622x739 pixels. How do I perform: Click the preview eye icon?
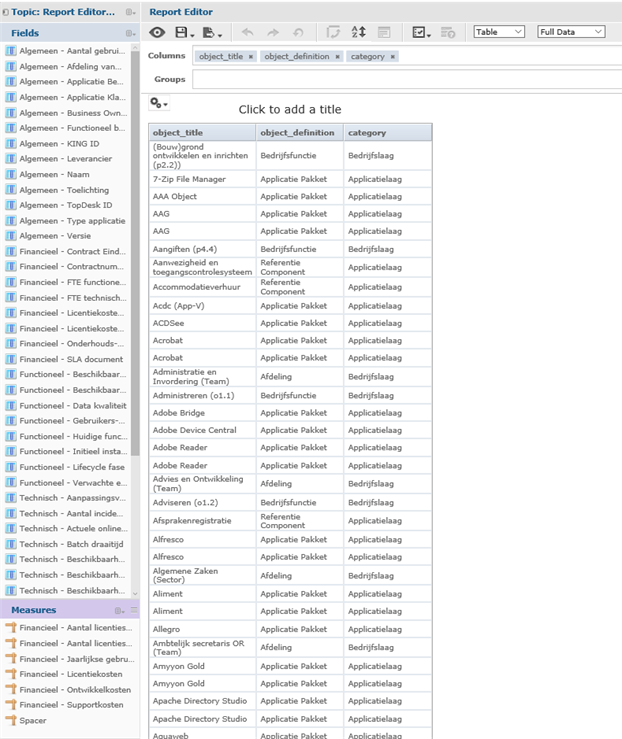tap(157, 33)
